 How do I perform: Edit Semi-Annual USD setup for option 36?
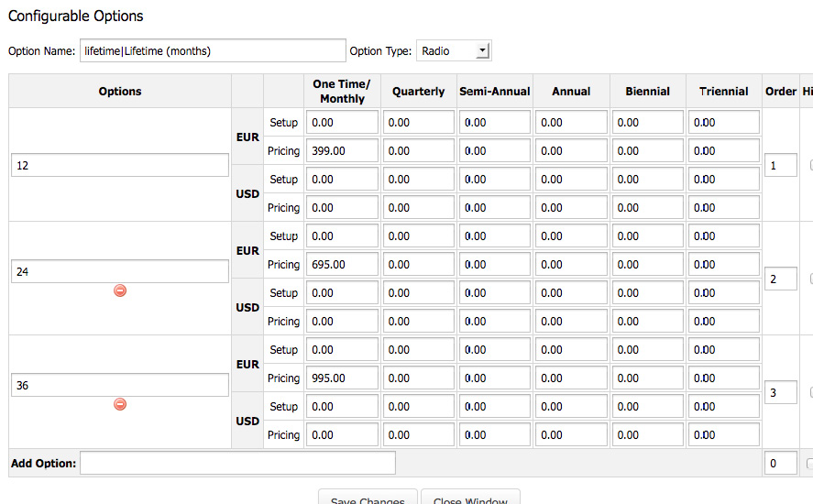coord(495,407)
